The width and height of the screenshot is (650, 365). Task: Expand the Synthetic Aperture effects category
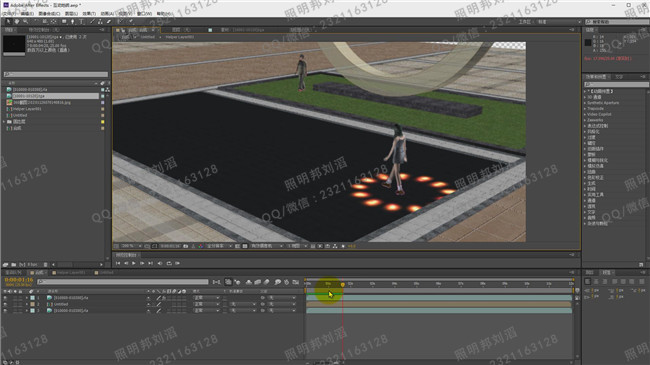tap(603, 103)
